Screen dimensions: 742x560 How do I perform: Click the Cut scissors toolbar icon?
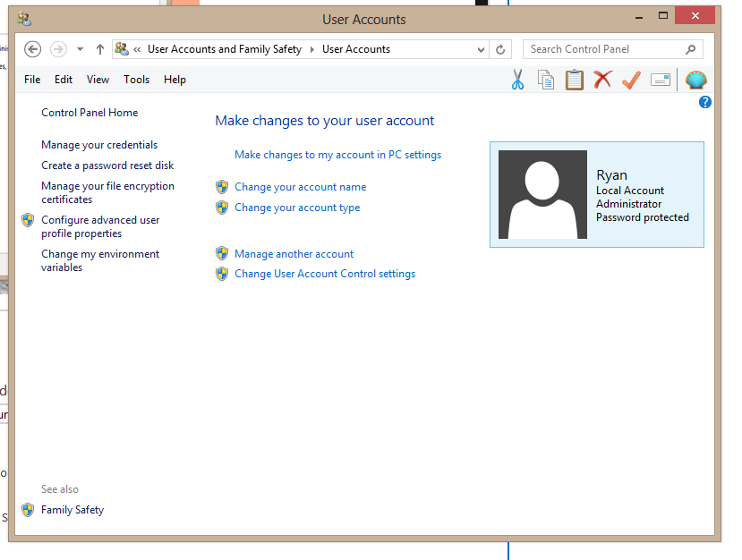coord(517,80)
